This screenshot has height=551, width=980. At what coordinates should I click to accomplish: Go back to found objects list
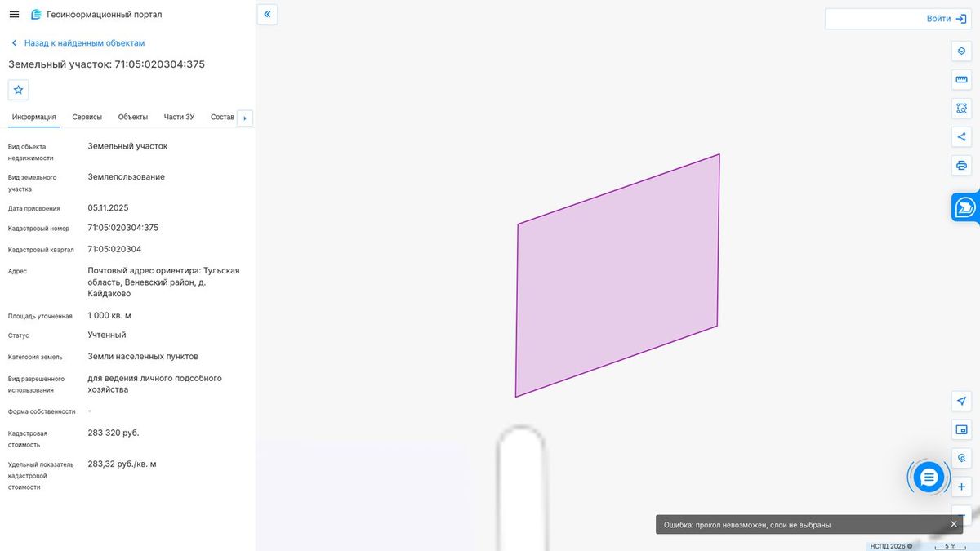78,42
